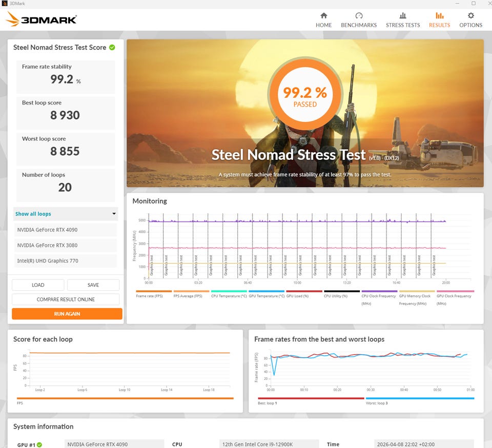Click the Results bars icon
492x448 pixels.
[440, 15]
